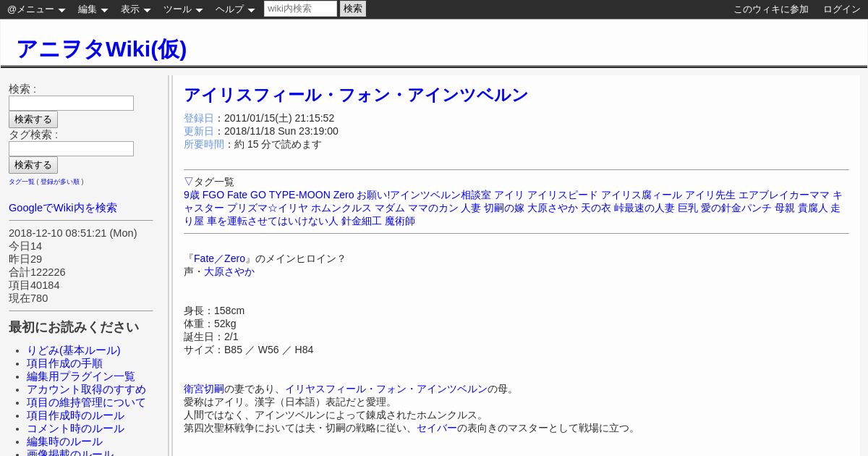The height and width of the screenshot is (456, 868).
Task: Open the ヘルプ dropdown menu
Action: coord(235,9)
